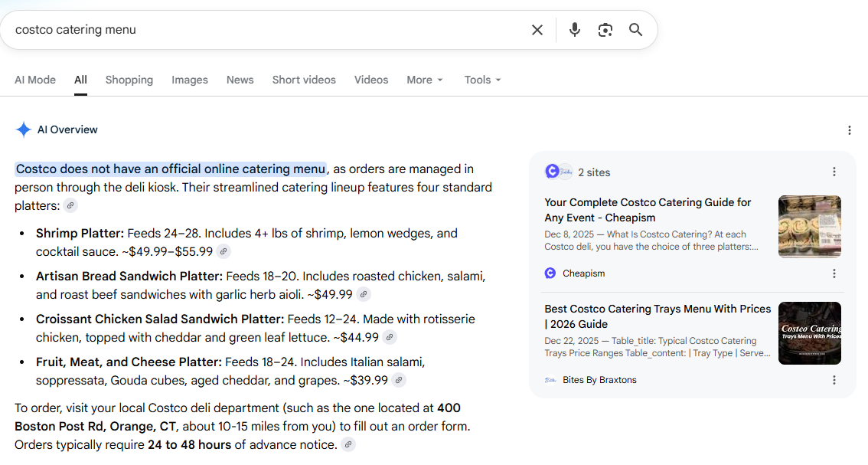Viewport: 868px width, 465px height.
Task: Click the 'AI Overview' heading text
Action: pos(67,129)
